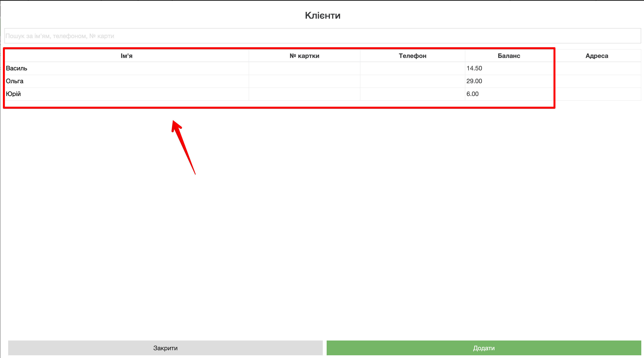This screenshot has height=358, width=644.
Task: Click the Ім'я column header
Action: coord(126,56)
